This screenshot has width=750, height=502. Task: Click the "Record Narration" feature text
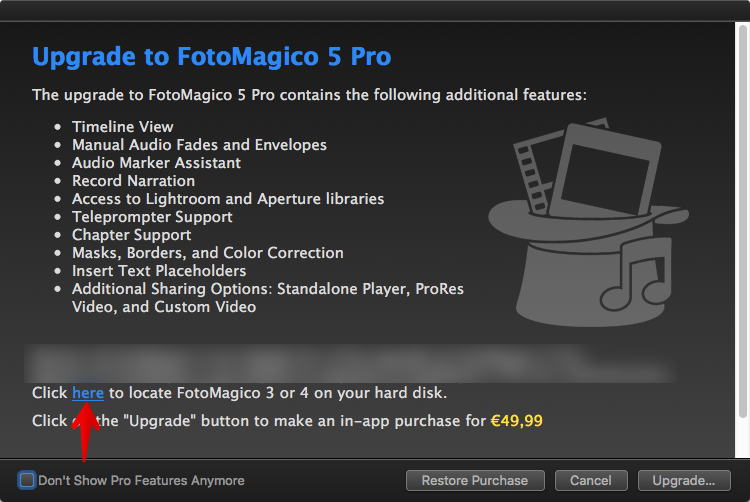click(133, 181)
